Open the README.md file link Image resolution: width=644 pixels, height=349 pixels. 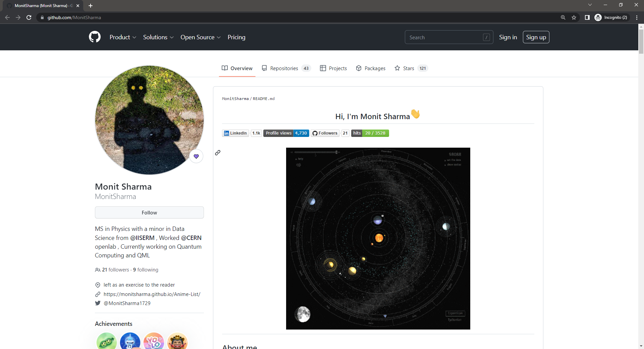click(264, 99)
